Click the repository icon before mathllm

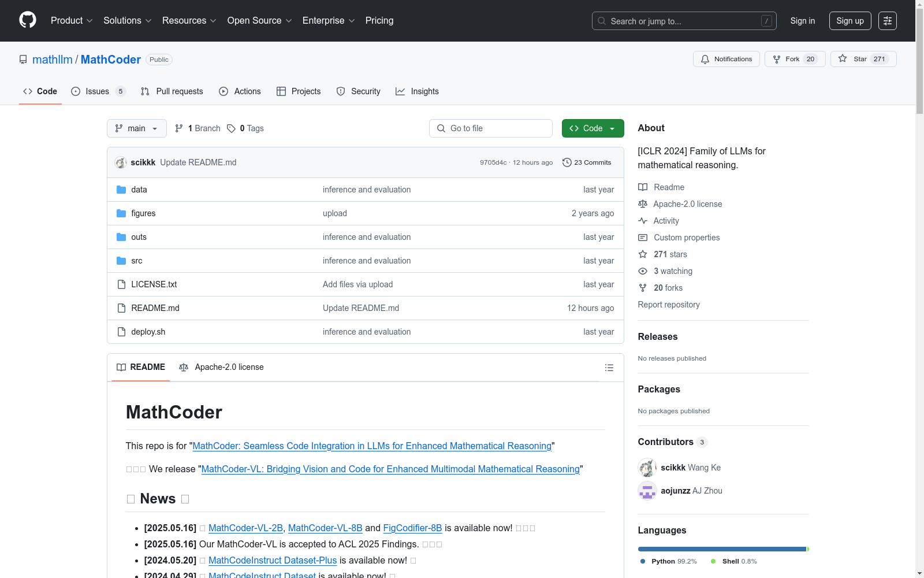click(x=23, y=60)
